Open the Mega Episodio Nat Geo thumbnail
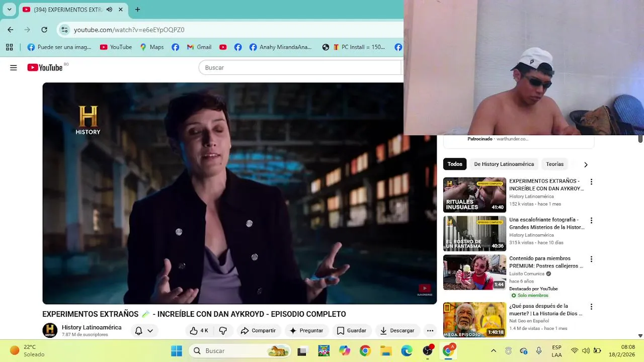Screen dimensions: 644x362 (x=474, y=319)
